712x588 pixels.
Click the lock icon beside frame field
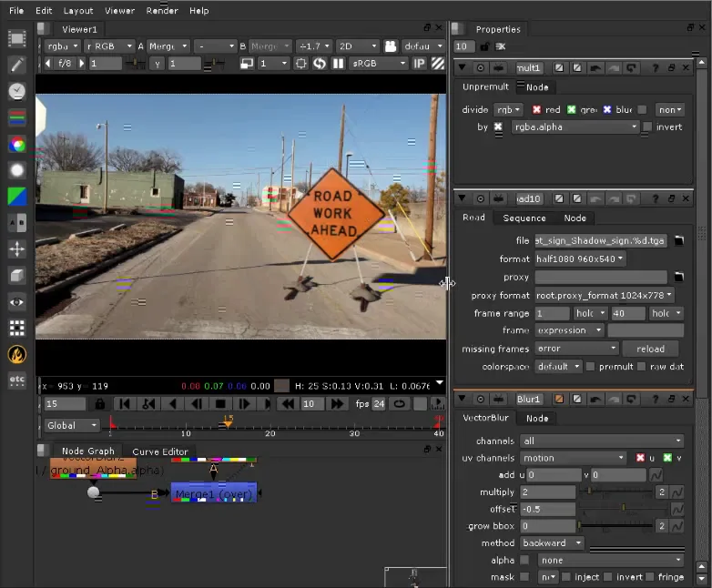100,403
